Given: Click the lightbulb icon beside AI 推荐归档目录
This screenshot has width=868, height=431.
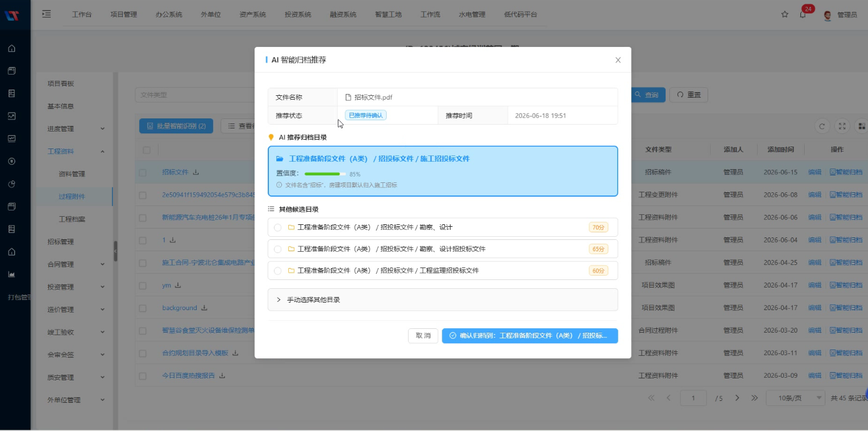Looking at the screenshot, I should coord(271,137).
